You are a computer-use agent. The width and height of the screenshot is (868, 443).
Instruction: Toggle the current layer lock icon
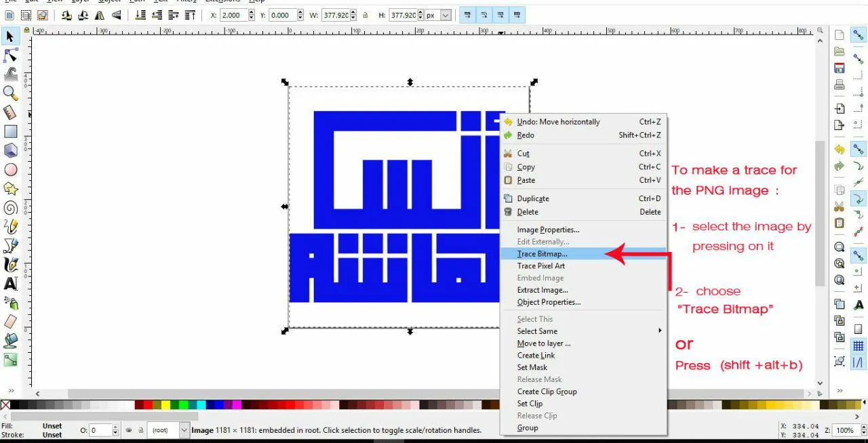coord(140,430)
